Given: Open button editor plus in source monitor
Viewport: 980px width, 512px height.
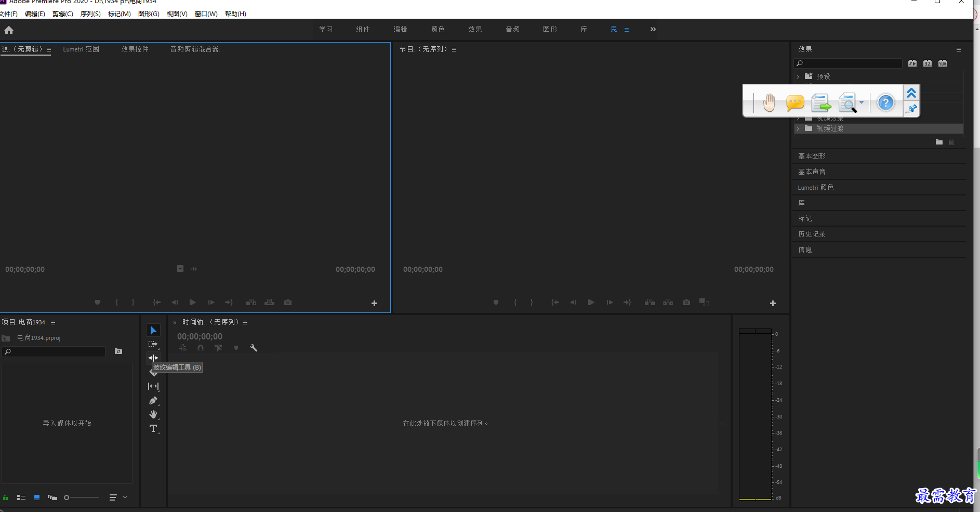Looking at the screenshot, I should pos(374,304).
